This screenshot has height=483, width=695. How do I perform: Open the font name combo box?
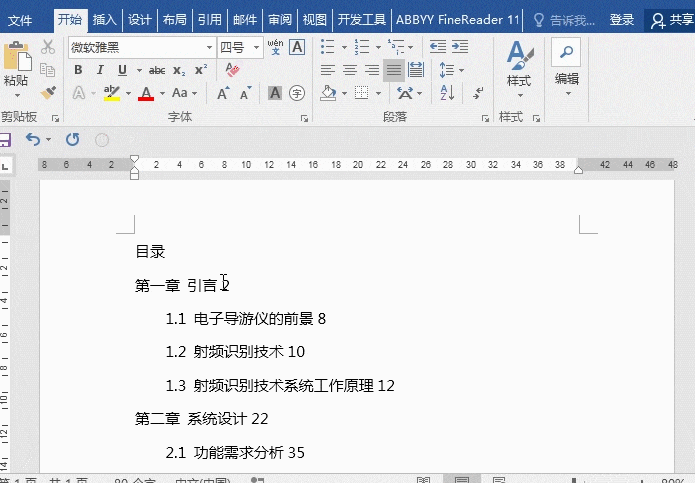tap(141, 47)
